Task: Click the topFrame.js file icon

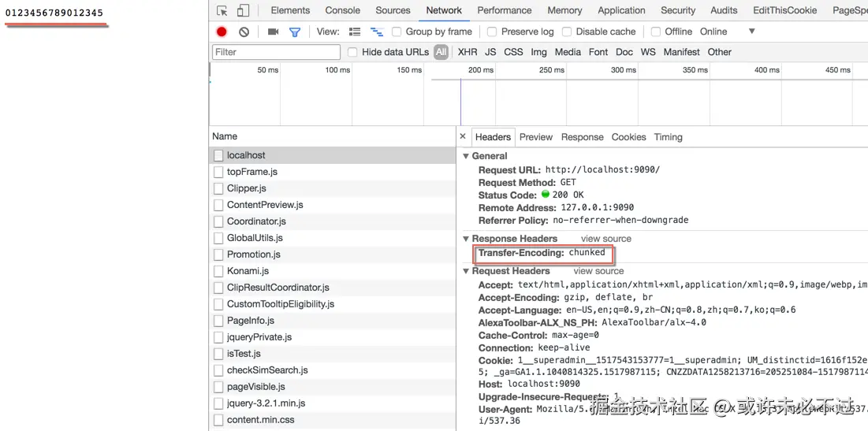Action: (218, 172)
